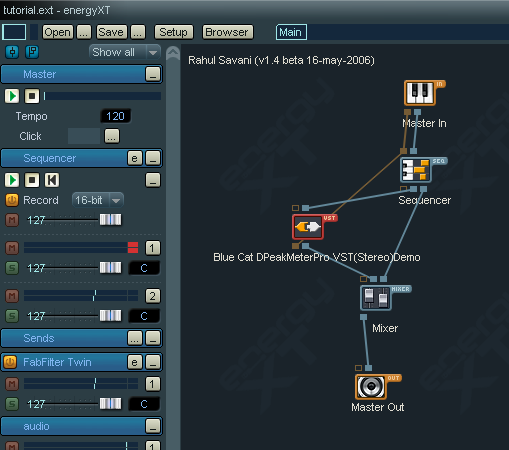Screen dimensions: 509x450
Task: Click the Mixer node icon
Action: (x=376, y=297)
